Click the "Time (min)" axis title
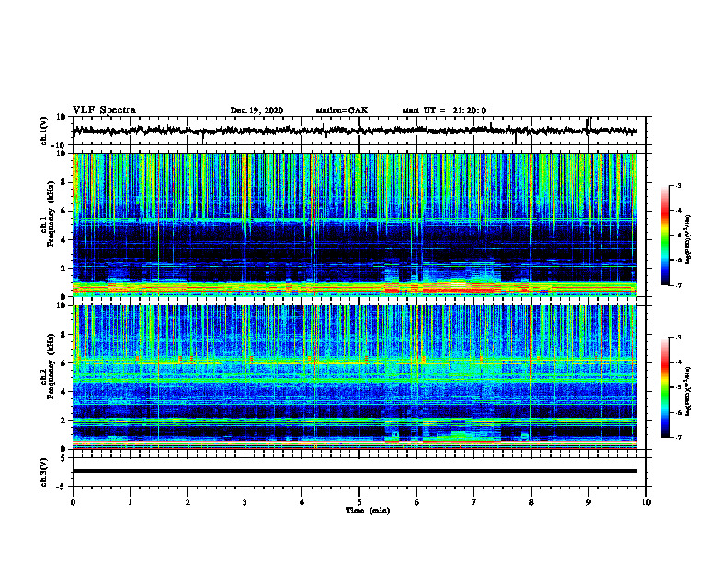Screen dimensions: 728x563 (x=368, y=511)
